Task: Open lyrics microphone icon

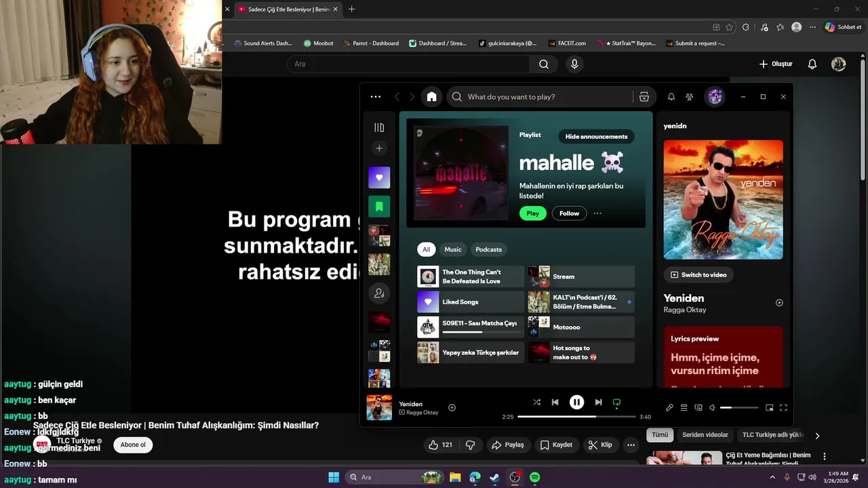Action: [x=669, y=408]
